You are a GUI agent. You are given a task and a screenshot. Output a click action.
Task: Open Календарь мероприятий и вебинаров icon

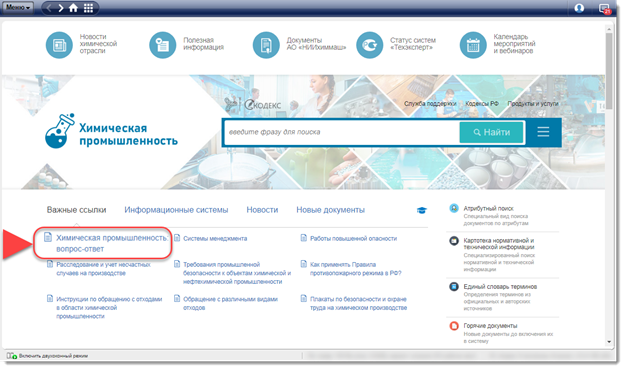coord(473,45)
